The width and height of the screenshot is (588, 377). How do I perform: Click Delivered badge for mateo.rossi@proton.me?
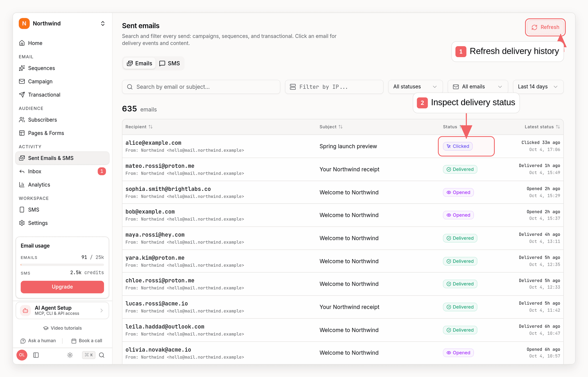pos(460,169)
